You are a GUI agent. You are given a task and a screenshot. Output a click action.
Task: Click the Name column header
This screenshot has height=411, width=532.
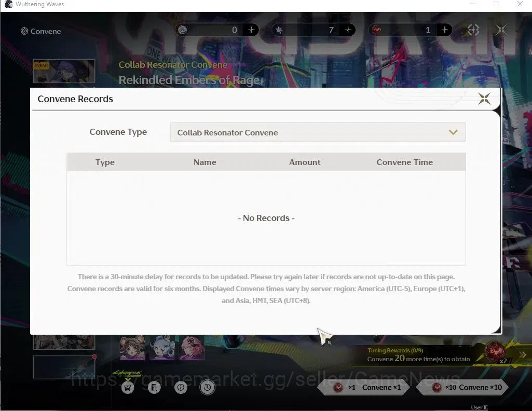tap(204, 162)
